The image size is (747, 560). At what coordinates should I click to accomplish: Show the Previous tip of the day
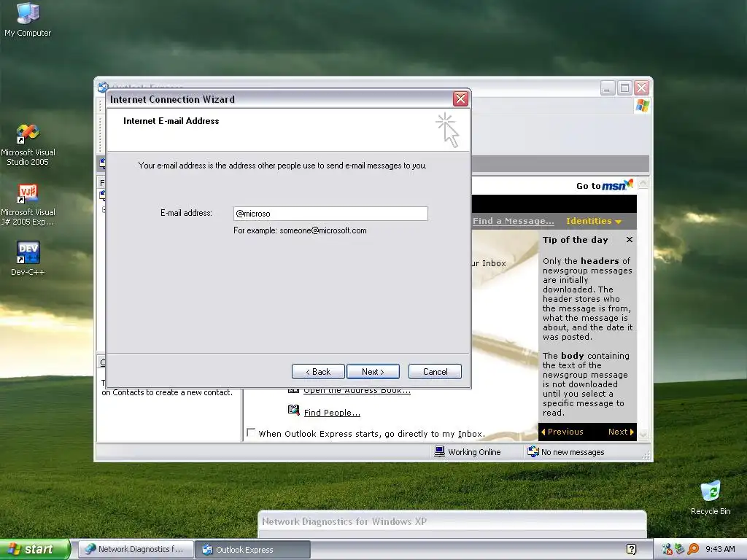(x=562, y=432)
